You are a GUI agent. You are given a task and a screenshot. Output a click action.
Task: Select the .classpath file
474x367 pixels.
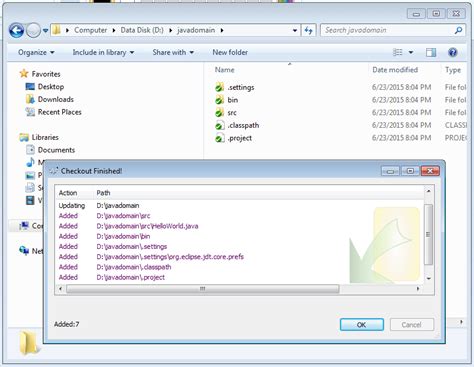(x=243, y=125)
